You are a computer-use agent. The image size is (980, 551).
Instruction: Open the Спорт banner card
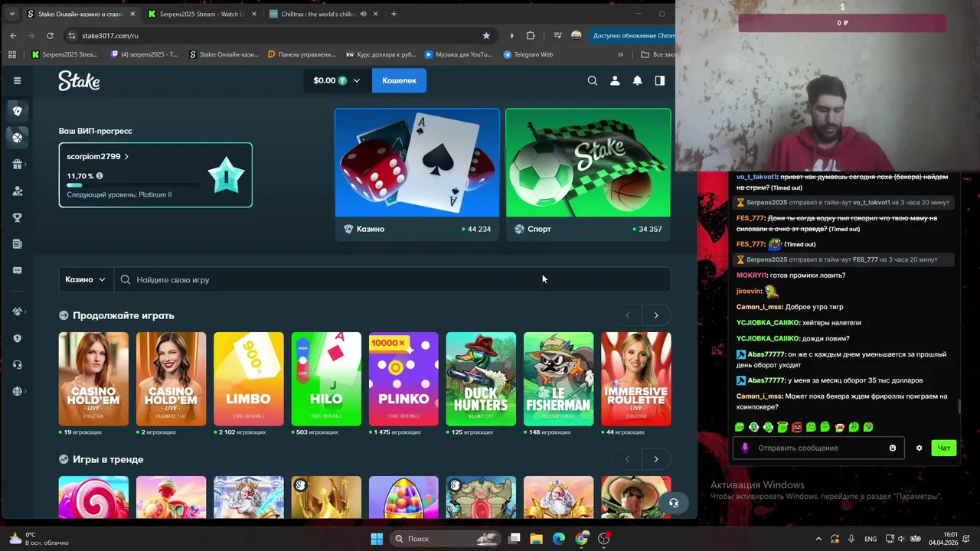pyautogui.click(x=588, y=174)
